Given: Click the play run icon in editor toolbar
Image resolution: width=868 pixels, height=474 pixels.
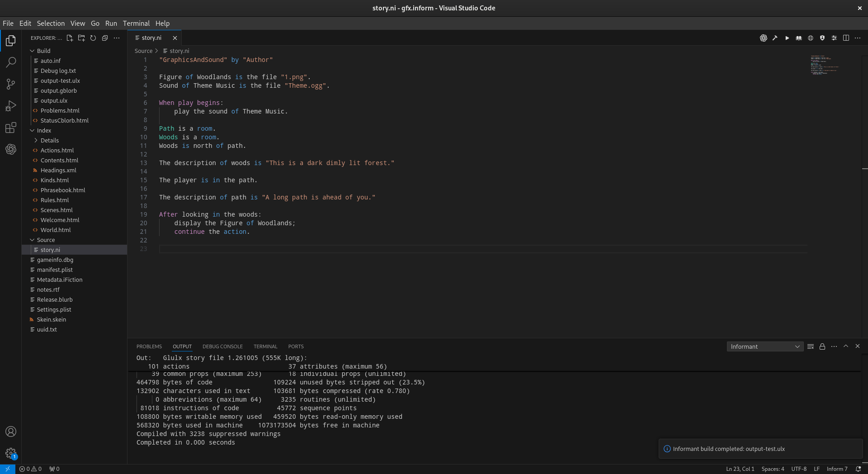Looking at the screenshot, I should 787,38.
